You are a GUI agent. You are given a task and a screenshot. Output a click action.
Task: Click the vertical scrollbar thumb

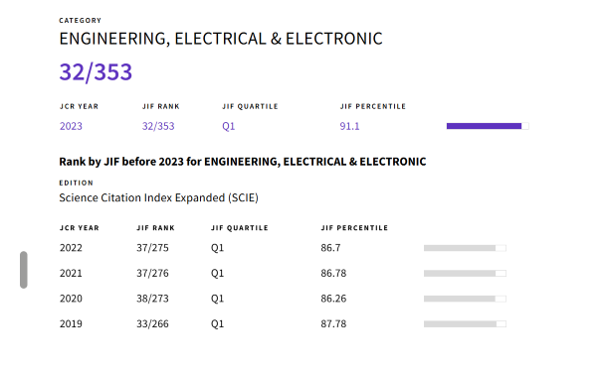[24, 270]
